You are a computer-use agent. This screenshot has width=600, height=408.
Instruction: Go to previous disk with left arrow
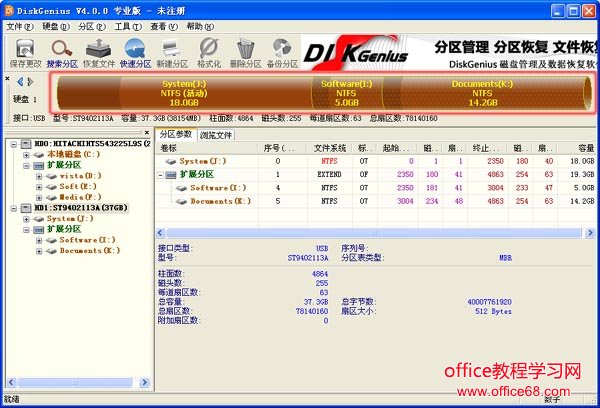tap(20, 82)
